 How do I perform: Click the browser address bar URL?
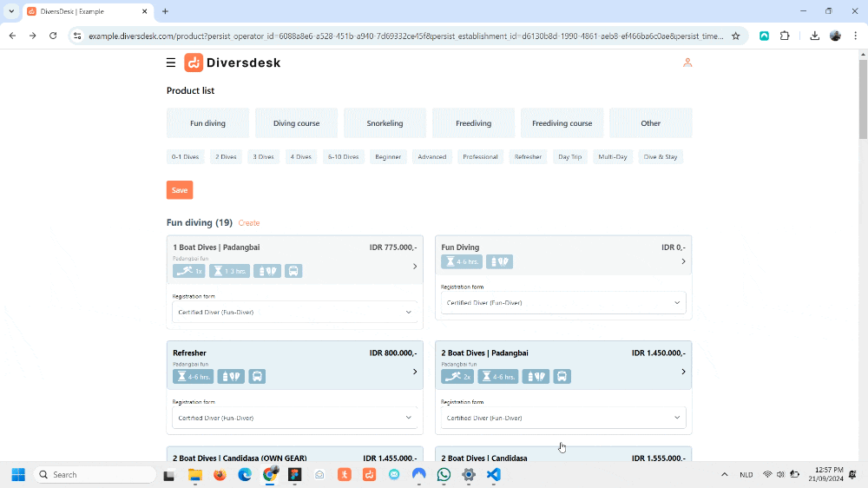pos(405,36)
